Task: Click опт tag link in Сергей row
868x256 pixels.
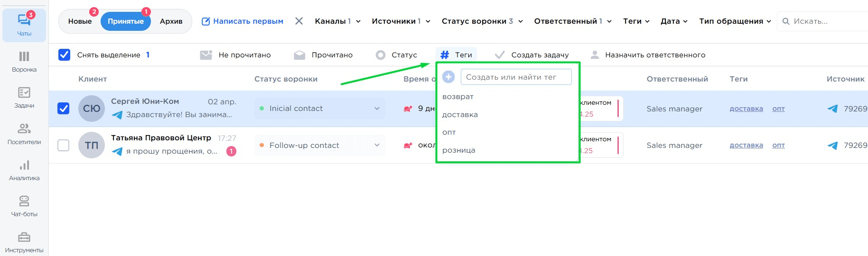Action: coord(778,109)
